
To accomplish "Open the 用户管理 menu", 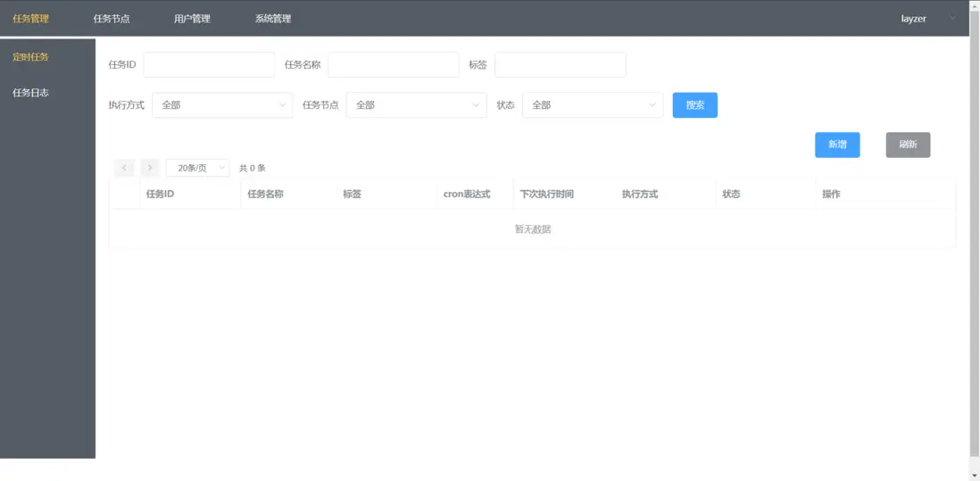I will (x=192, y=19).
